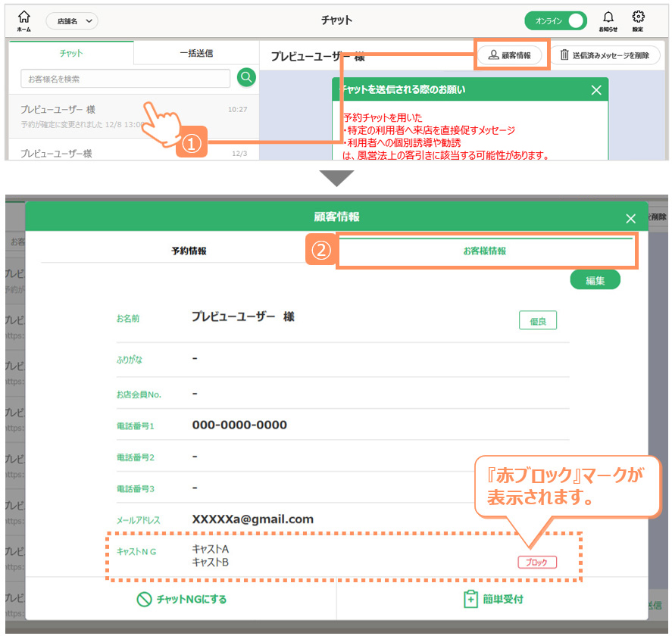
Task: Click the red ブロック badge
Action: pyautogui.click(x=537, y=563)
